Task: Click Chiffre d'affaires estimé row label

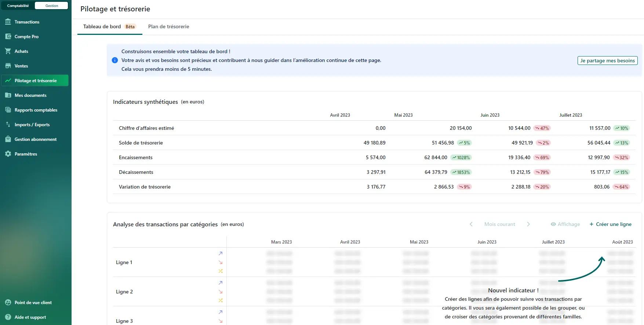Action: [x=146, y=128]
